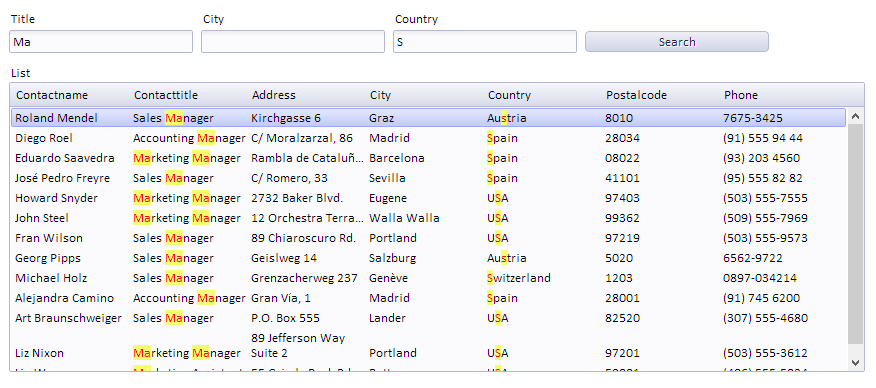876x388 pixels.
Task: Click postal code 08022
Action: [x=622, y=158]
